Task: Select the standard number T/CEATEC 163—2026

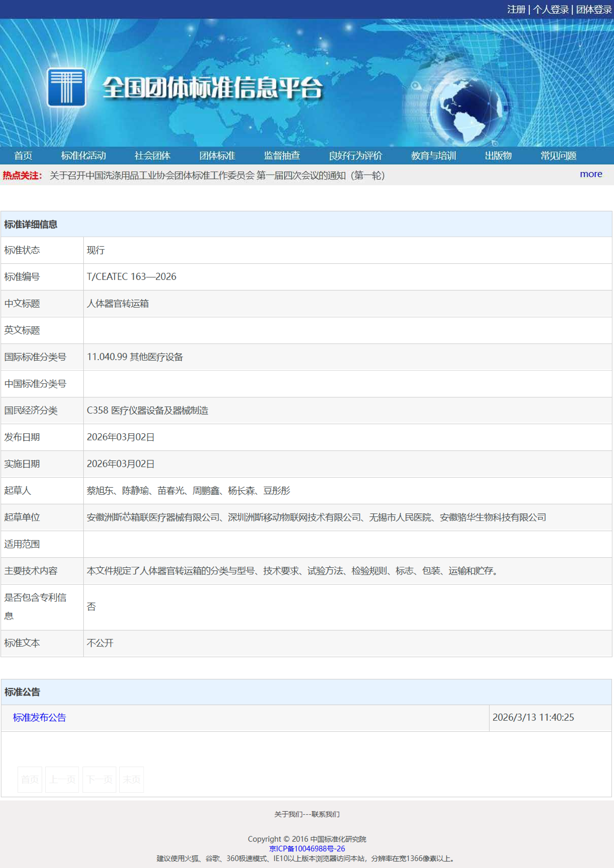Action: point(132,277)
